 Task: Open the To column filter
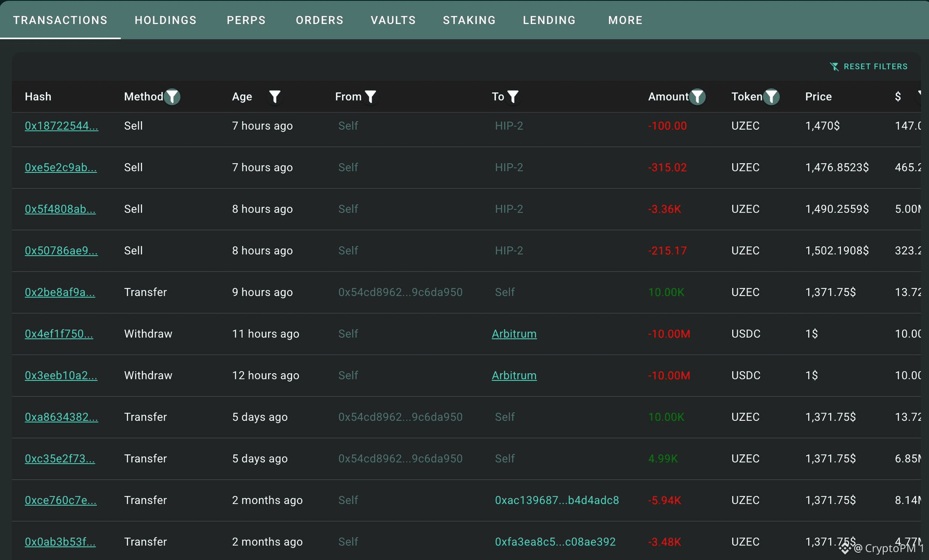pyautogui.click(x=513, y=97)
